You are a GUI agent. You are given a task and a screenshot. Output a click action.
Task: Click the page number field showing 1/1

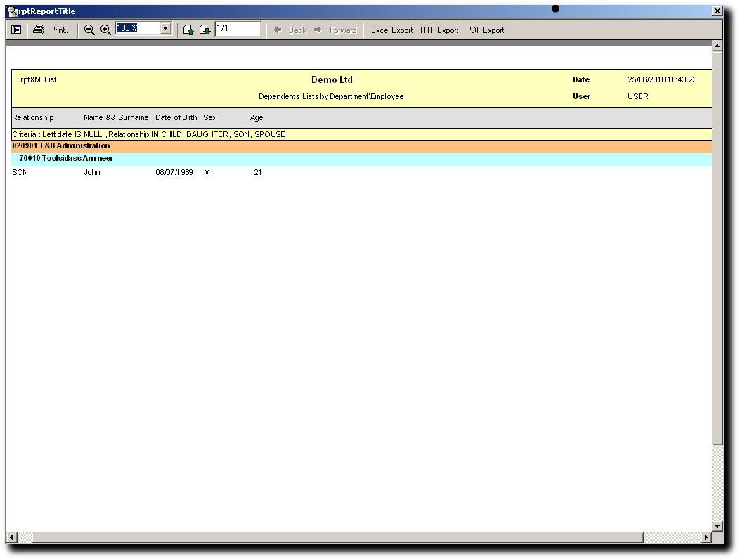tap(237, 29)
